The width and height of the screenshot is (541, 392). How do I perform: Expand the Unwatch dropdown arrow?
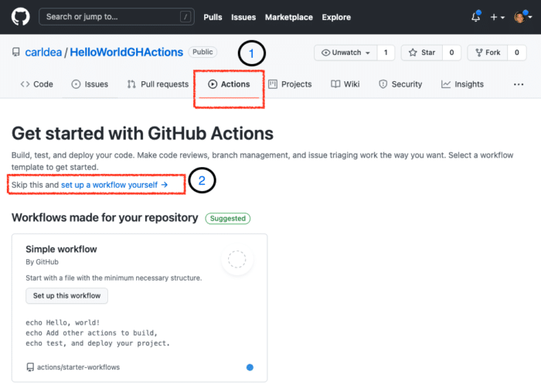(368, 53)
